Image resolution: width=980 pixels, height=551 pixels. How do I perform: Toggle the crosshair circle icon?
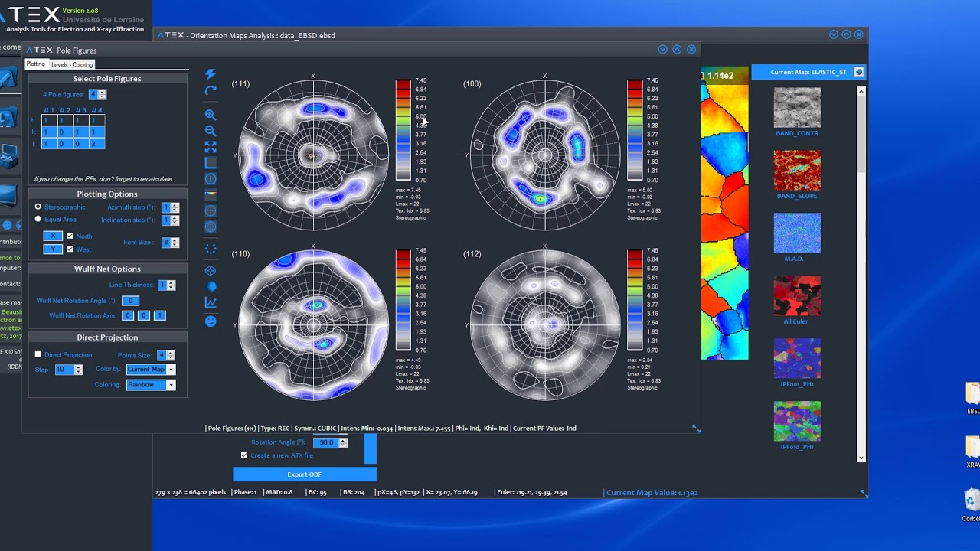[211, 210]
